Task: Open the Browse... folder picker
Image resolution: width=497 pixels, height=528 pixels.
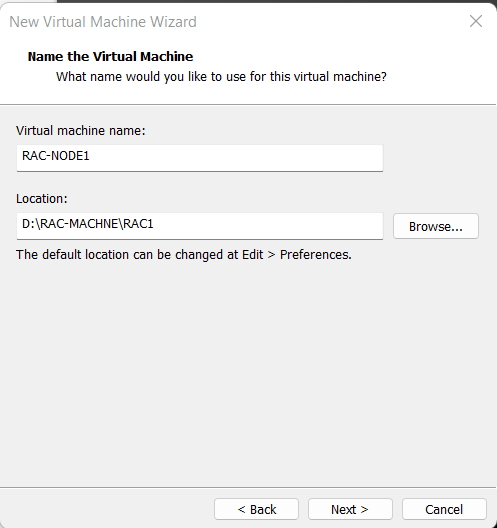Action: tap(436, 226)
